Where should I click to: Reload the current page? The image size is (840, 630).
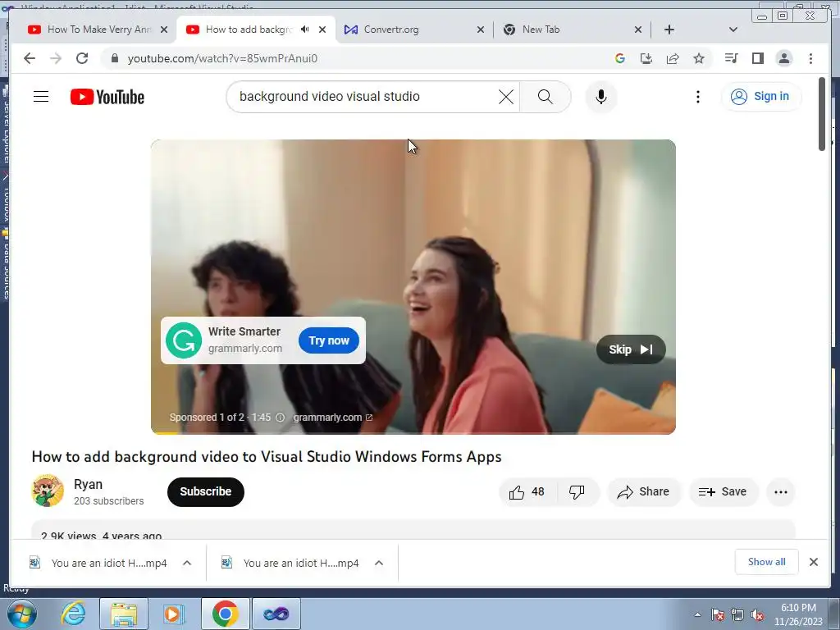pos(82,58)
